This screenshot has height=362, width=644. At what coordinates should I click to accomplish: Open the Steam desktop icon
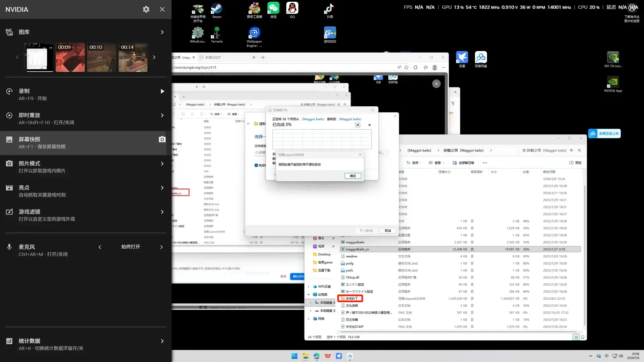[217, 11]
